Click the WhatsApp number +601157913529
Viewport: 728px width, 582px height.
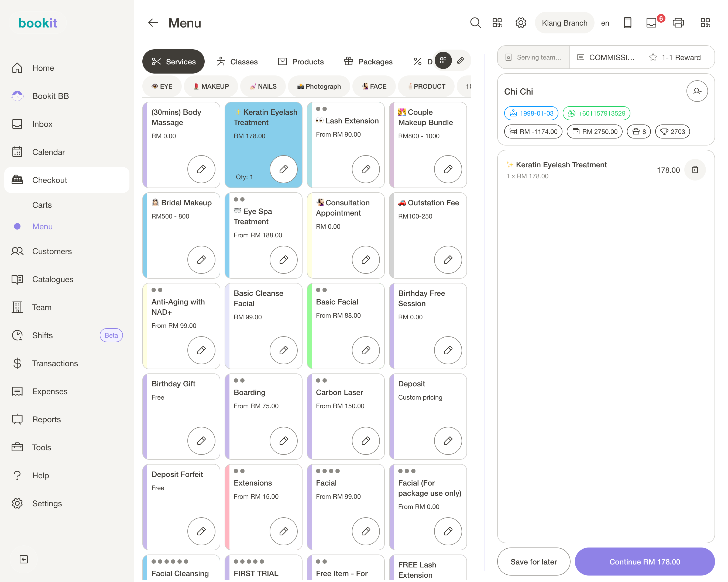[x=596, y=113]
